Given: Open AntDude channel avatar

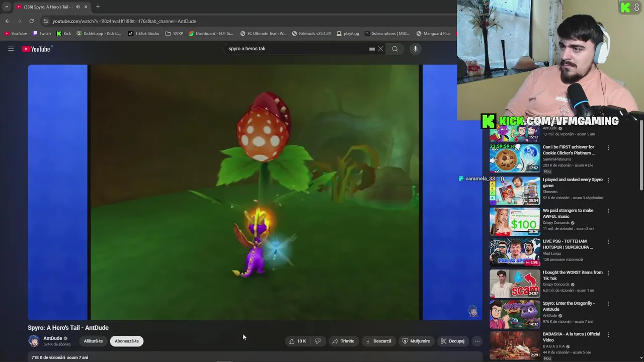Looking at the screenshot, I should point(34,341).
